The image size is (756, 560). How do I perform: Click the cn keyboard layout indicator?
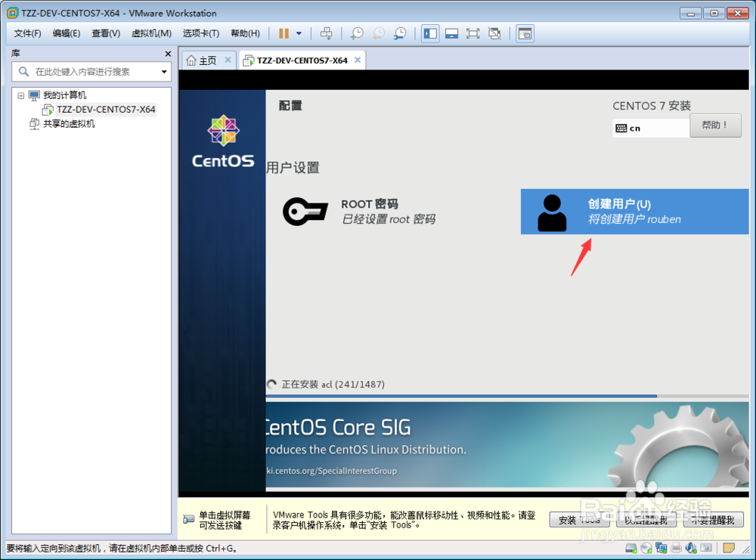[650, 128]
